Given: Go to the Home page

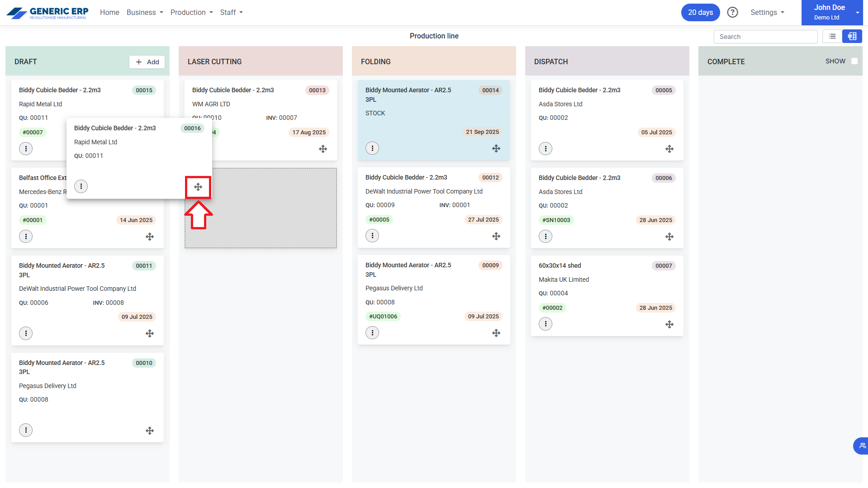Looking at the screenshot, I should pos(109,12).
